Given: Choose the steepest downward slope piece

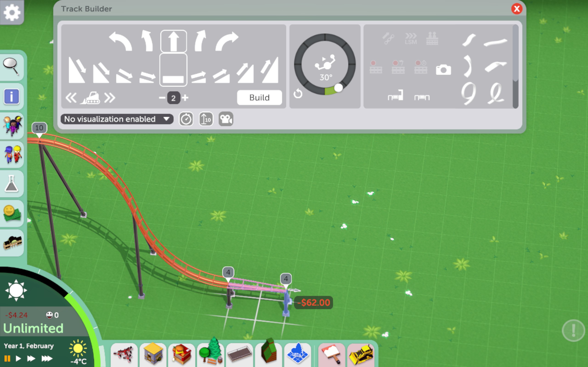Looking at the screenshot, I should 77,70.
